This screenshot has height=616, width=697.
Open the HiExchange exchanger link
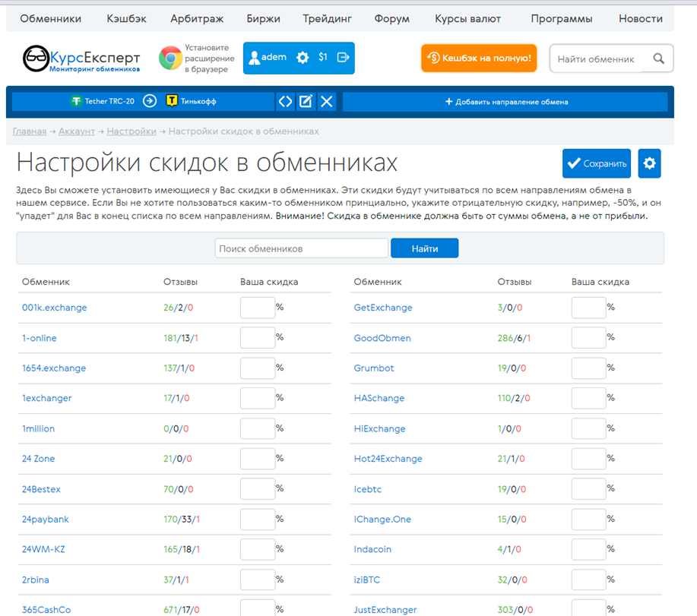point(379,428)
